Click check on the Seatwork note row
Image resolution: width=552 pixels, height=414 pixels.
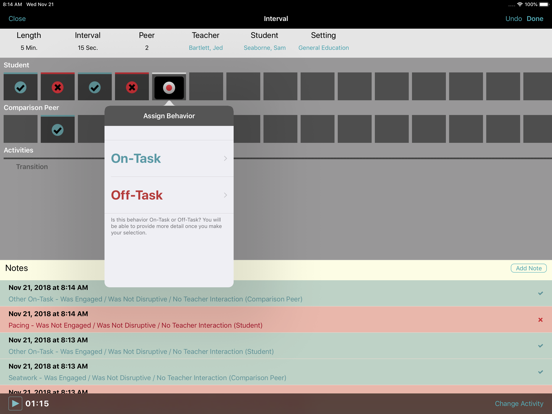point(540,372)
